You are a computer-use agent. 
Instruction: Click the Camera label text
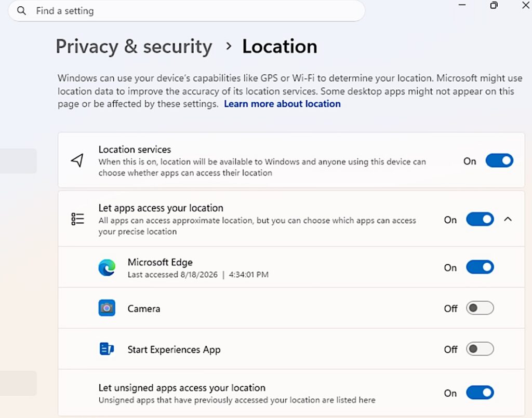[144, 309]
